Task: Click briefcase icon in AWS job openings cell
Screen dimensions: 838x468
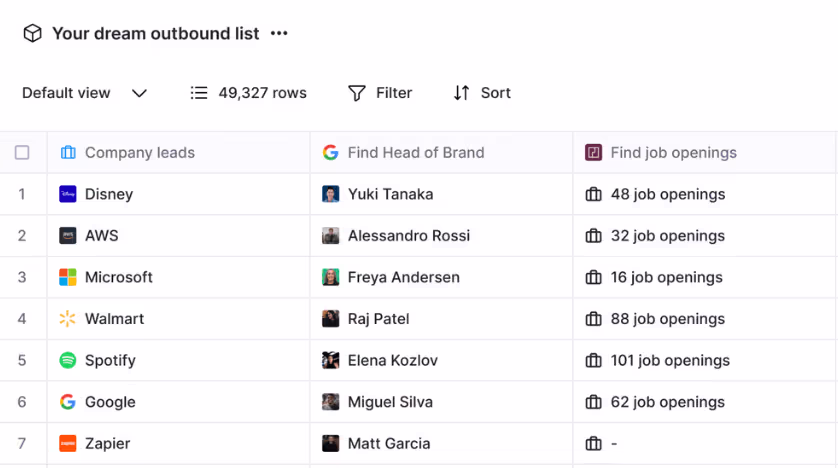Action: point(593,236)
